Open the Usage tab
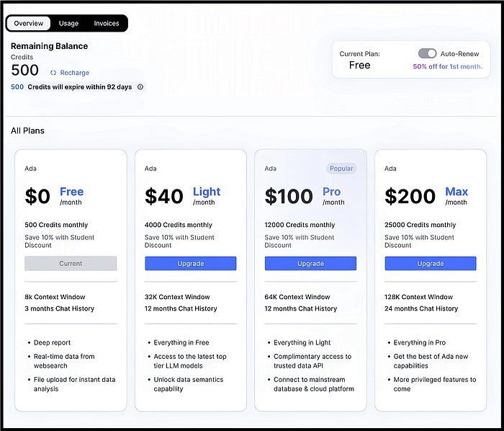 pos(69,23)
